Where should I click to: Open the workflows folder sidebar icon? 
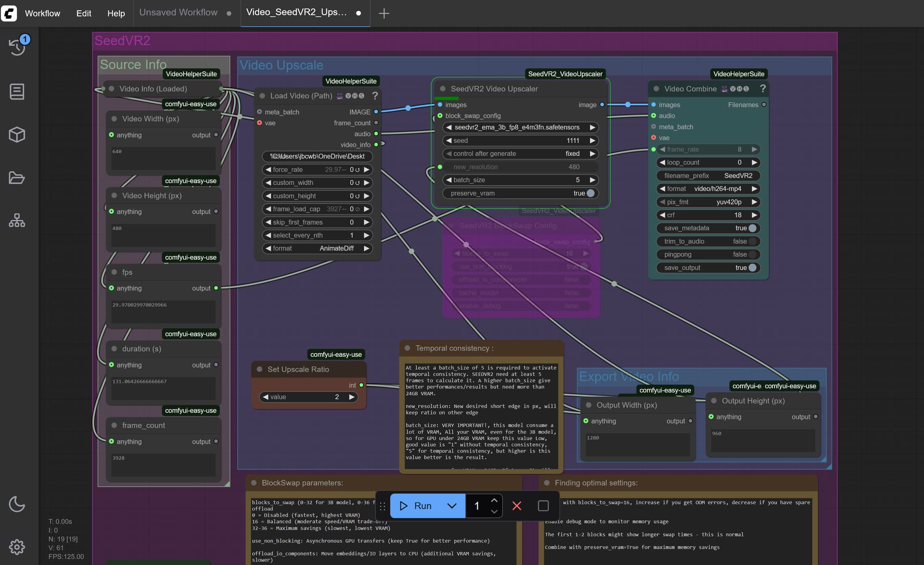17,178
